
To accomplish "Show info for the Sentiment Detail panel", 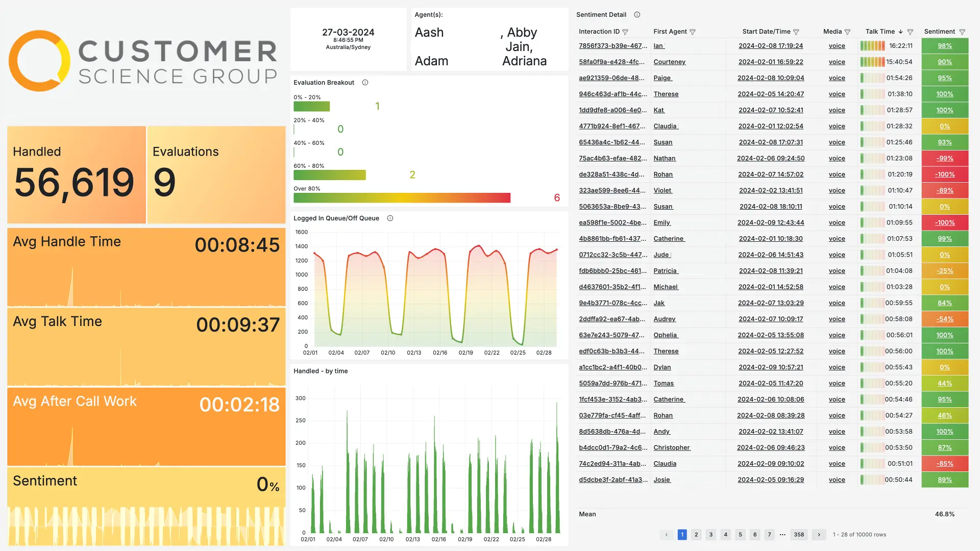I will tap(637, 15).
